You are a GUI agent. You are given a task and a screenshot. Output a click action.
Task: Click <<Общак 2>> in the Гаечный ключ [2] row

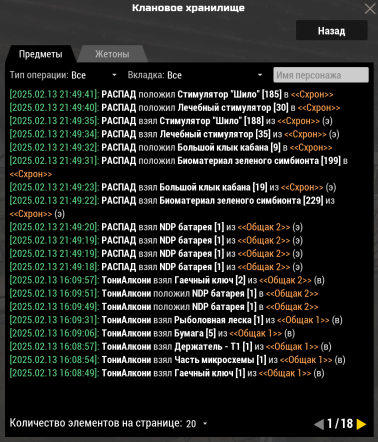click(285, 280)
